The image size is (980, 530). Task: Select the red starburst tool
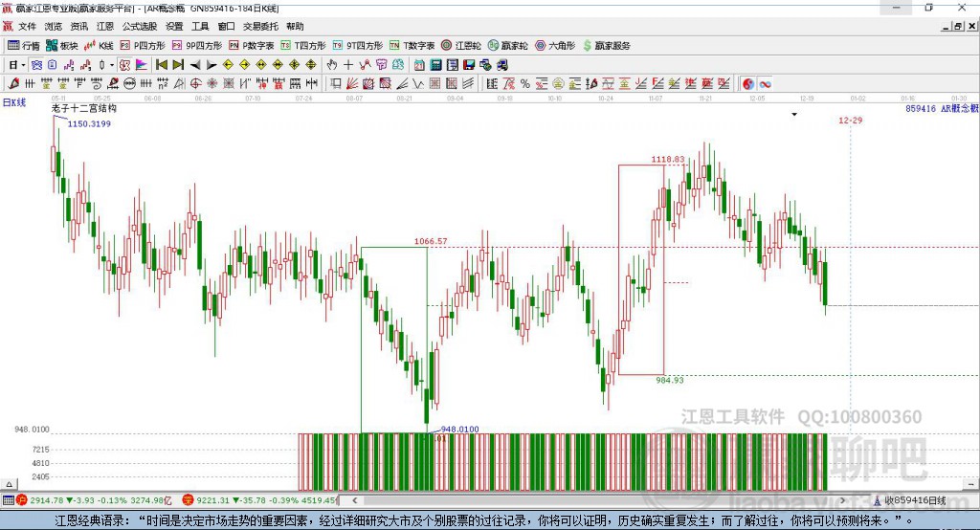point(212,83)
